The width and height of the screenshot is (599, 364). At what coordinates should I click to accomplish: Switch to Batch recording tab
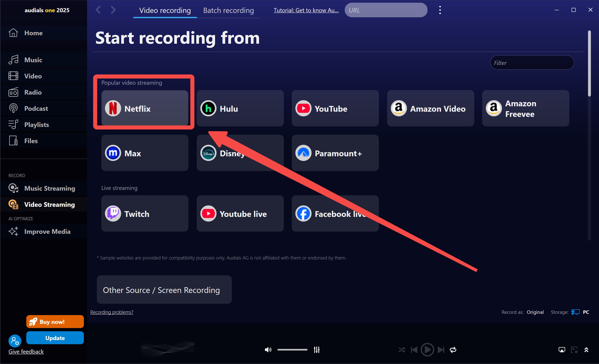coord(229,10)
